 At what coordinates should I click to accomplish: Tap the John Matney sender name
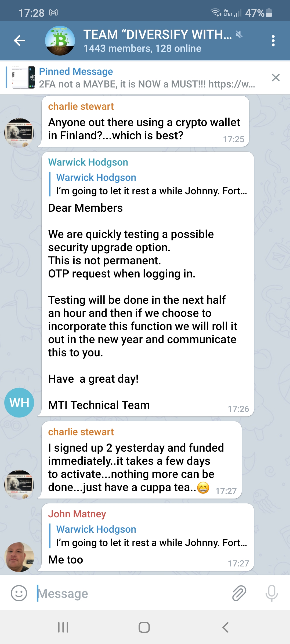click(77, 514)
